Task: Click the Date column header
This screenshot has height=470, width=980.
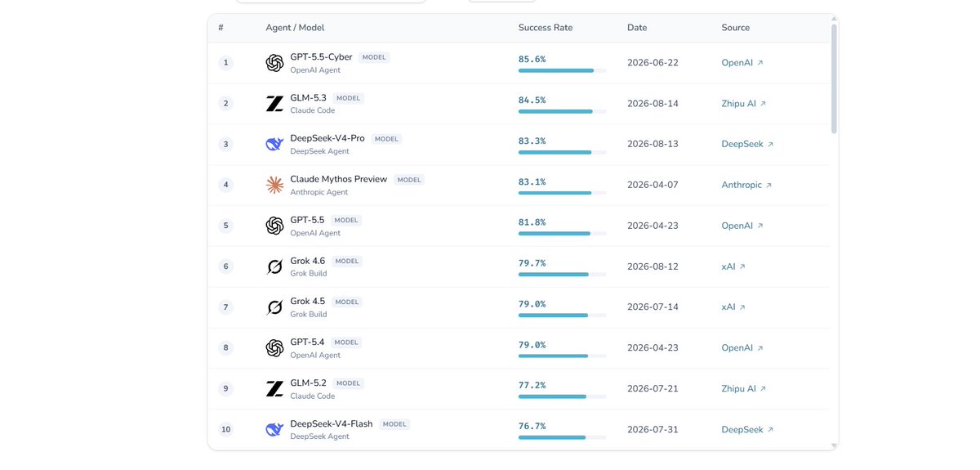Action: [x=637, y=28]
